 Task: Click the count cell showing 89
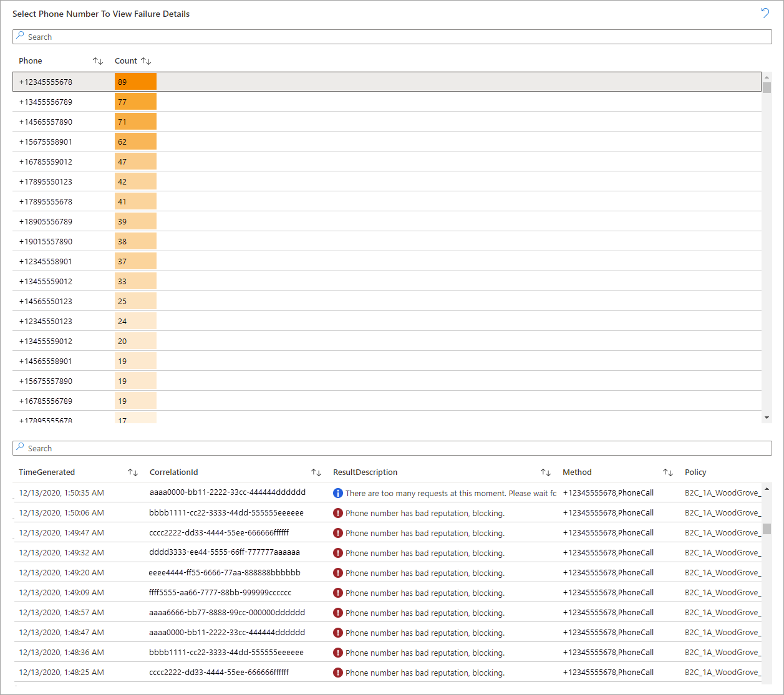(135, 82)
